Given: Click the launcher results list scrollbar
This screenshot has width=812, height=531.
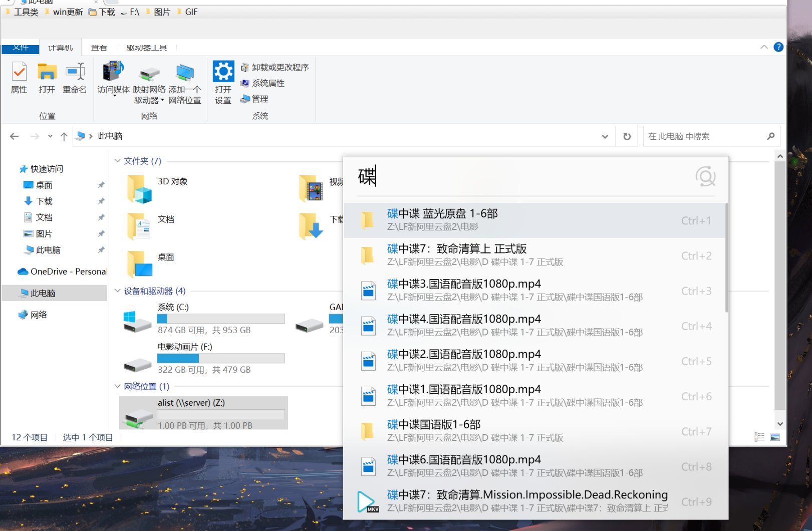Looking at the screenshot, I should [726, 258].
